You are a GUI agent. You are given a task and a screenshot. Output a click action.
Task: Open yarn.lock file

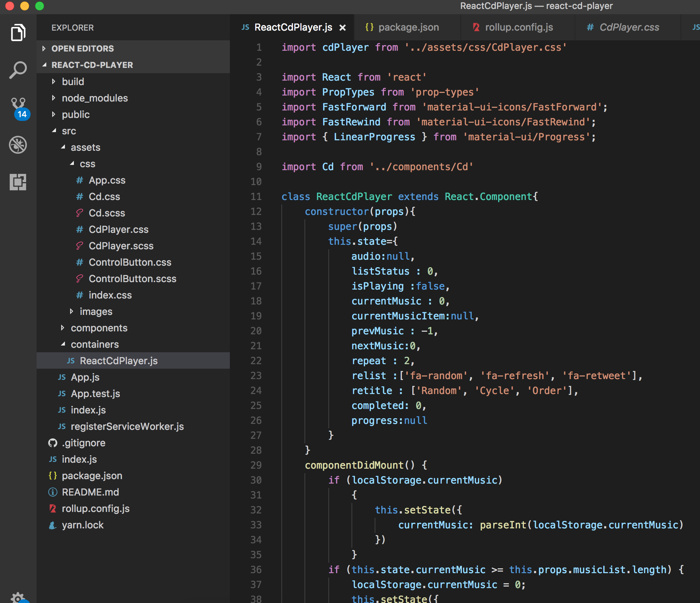coord(82,525)
